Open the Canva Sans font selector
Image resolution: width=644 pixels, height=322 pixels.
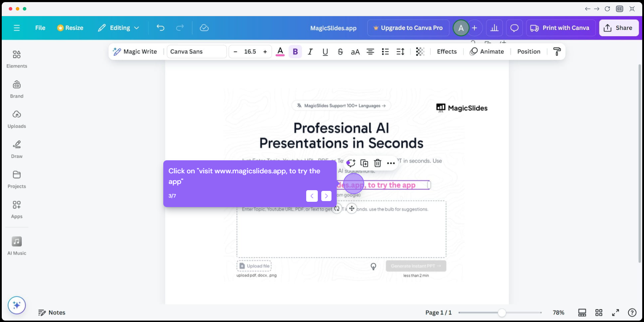(197, 52)
